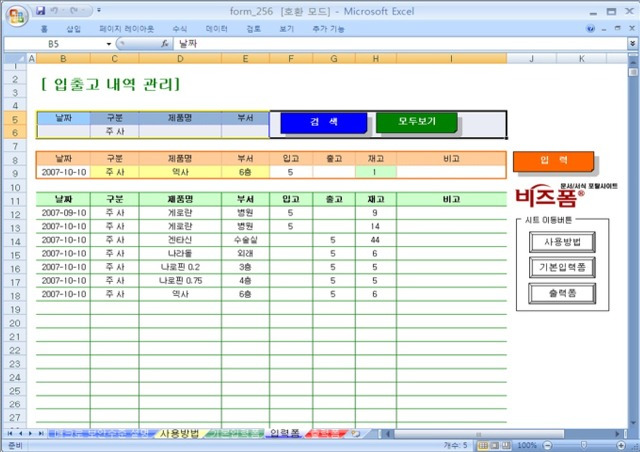The height and width of the screenshot is (452, 640).
Task: Click the Insert Function fx icon
Action: point(164,44)
